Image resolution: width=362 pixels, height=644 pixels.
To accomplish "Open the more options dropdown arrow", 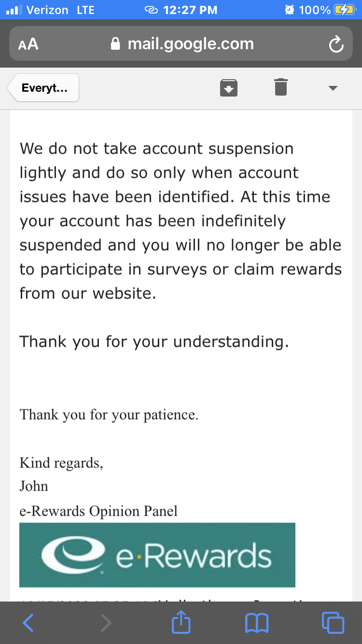I will (x=333, y=88).
